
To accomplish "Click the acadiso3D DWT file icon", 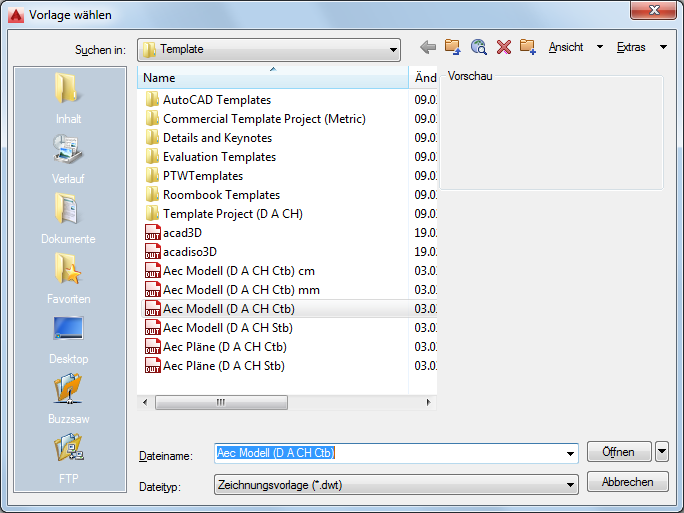I will pyautogui.click(x=152, y=252).
